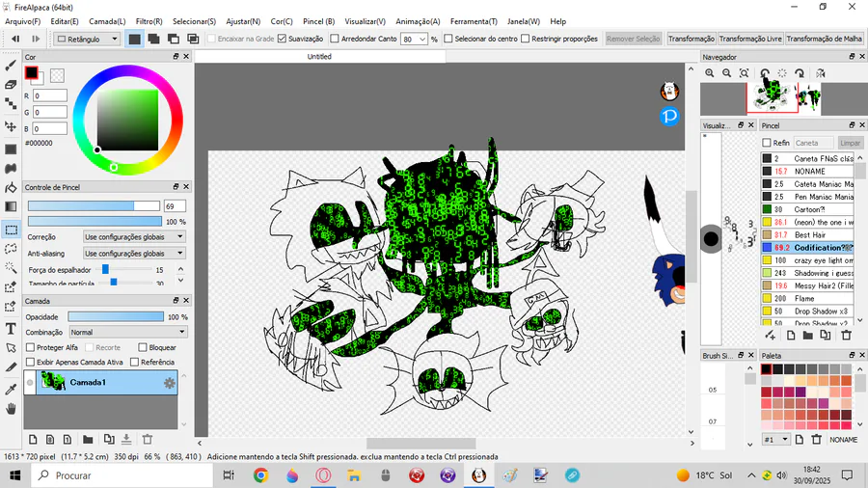Open the Filtro menu
Viewport: 868px width, 488px height.
(149, 21)
